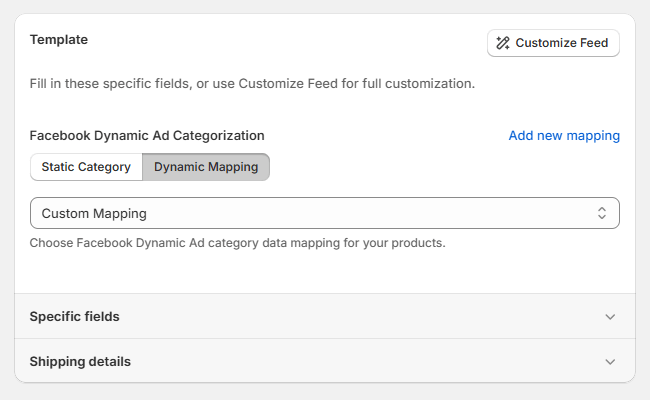Click the Facebook Dynamic Ad Categorization label

click(147, 136)
